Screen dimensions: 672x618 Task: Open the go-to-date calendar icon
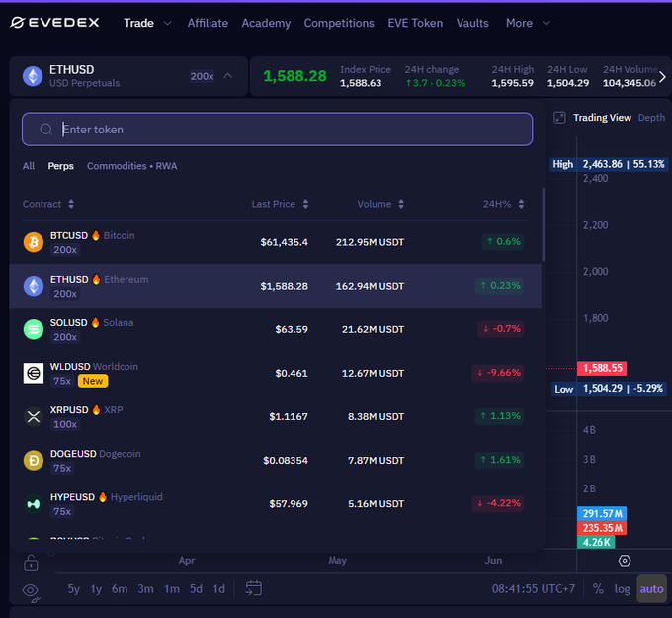pyautogui.click(x=253, y=588)
